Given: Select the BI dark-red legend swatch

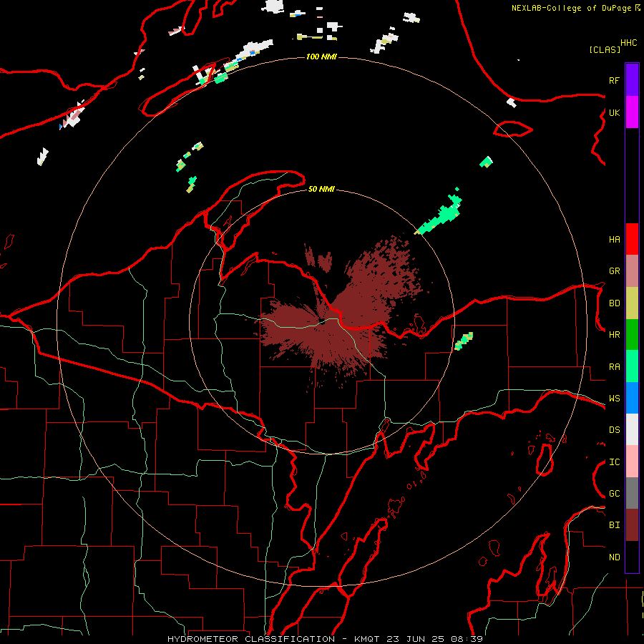Looking at the screenshot, I should (632, 525).
